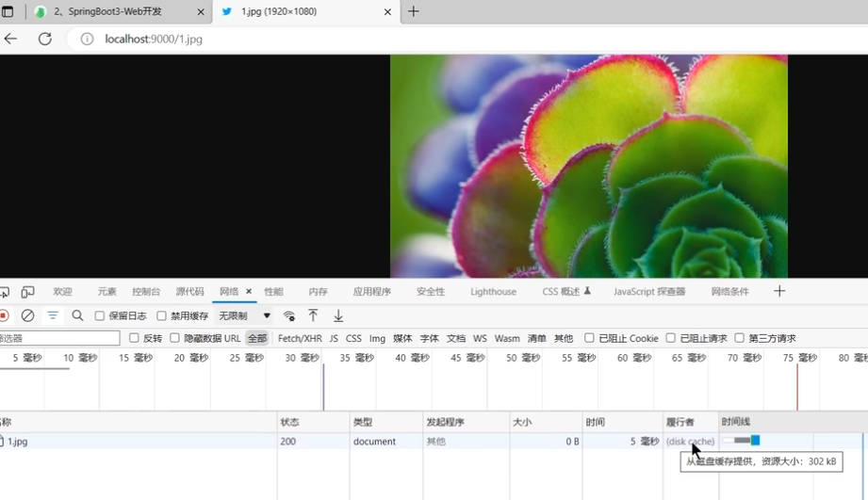Filter requests by Img
The image size is (868, 500).
(x=377, y=338)
